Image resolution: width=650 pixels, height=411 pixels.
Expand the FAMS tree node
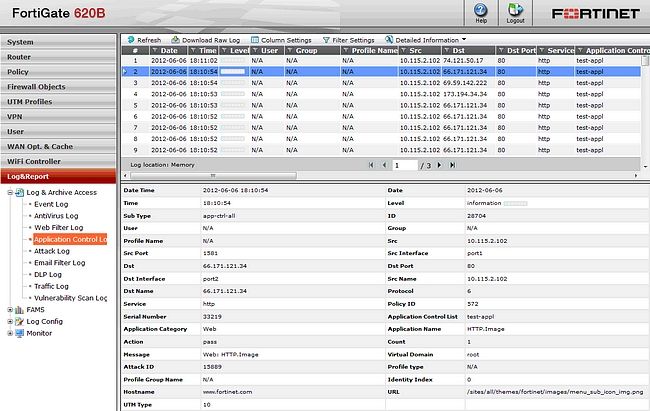[10, 309]
